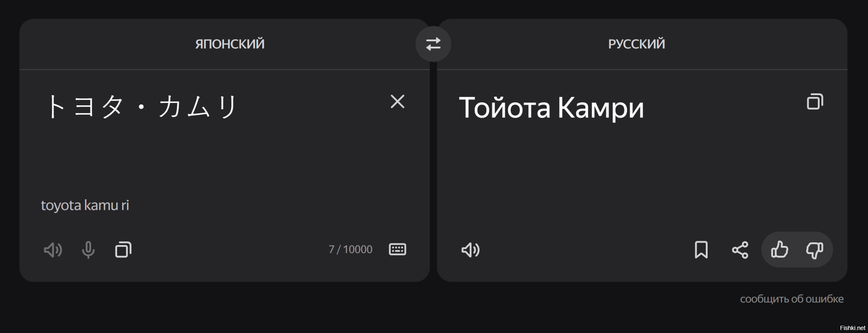
Task: Copy the Japanese source text
Action: pos(123,250)
